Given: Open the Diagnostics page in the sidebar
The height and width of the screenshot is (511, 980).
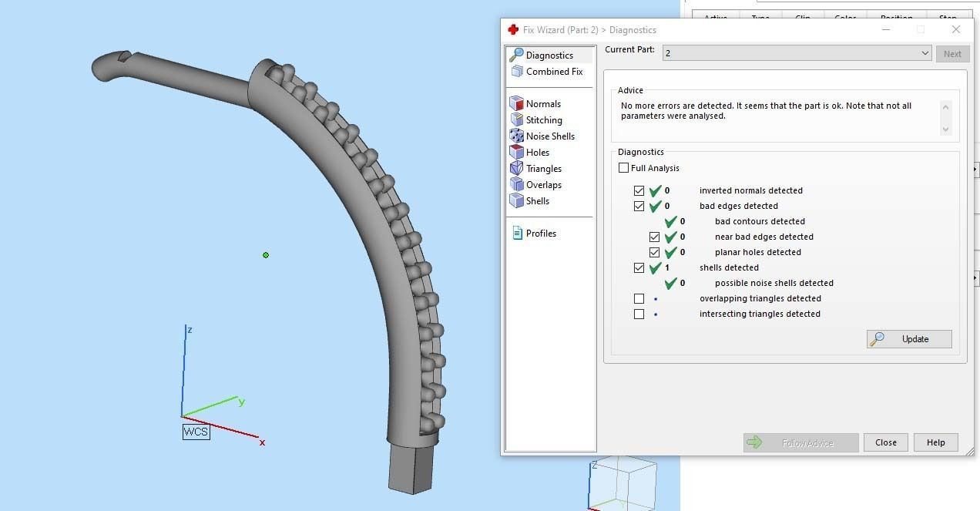Looking at the screenshot, I should click(x=549, y=55).
